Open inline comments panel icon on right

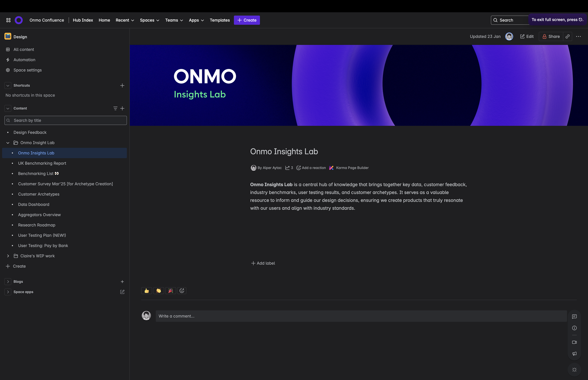click(x=574, y=317)
